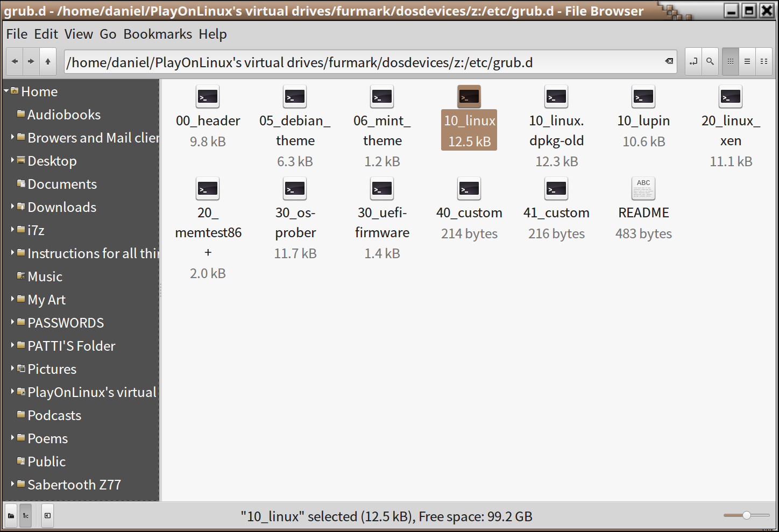Screen dimensions: 779x532
Task: Collapse the Home tree node
Action: coord(6,91)
